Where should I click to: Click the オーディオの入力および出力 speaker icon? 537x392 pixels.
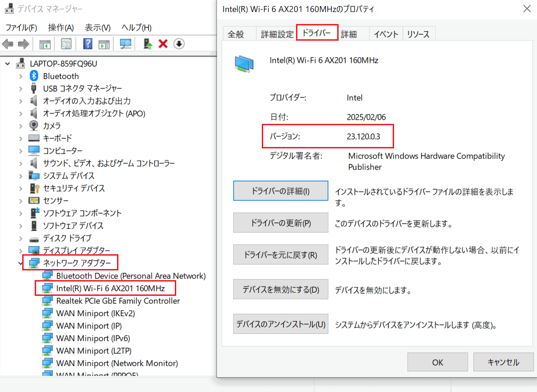pos(34,101)
